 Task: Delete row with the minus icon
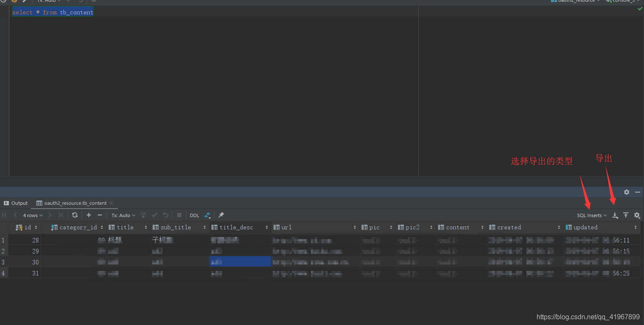(100, 215)
